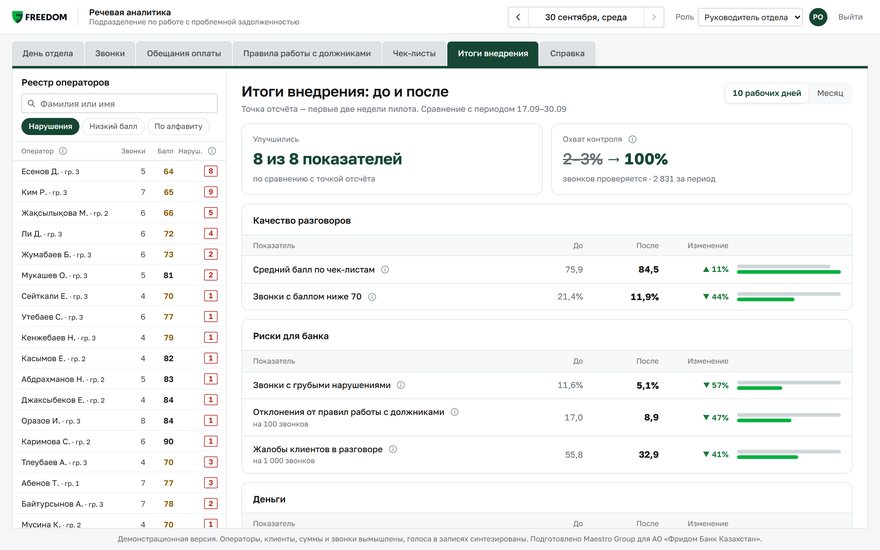Click progress bar for Жалобы клиентов row

[x=789, y=454]
